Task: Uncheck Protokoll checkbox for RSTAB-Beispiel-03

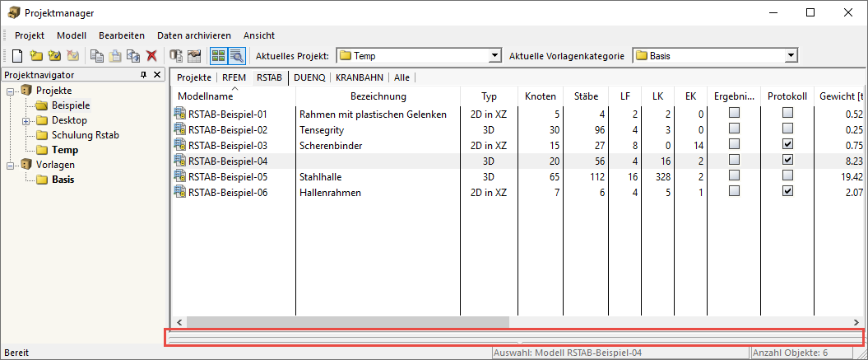Action: 787,144
